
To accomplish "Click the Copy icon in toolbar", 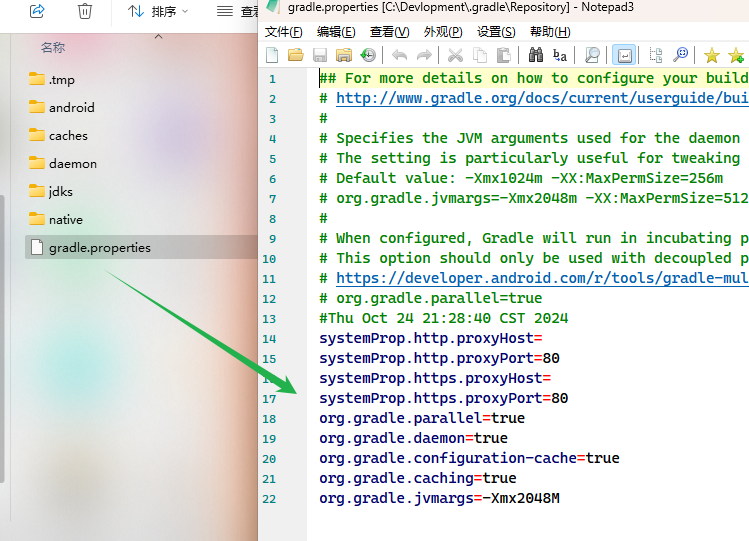I will tap(480, 55).
